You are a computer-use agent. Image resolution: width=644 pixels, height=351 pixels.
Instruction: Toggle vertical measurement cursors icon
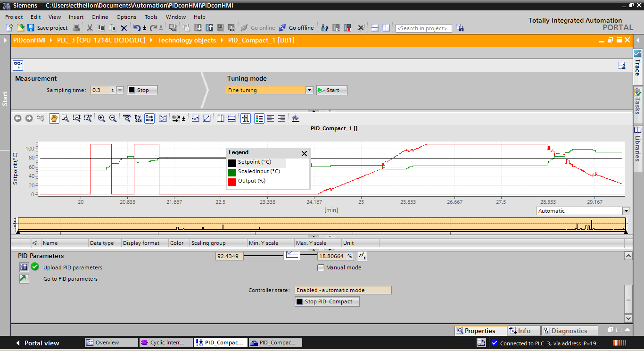coord(220,118)
